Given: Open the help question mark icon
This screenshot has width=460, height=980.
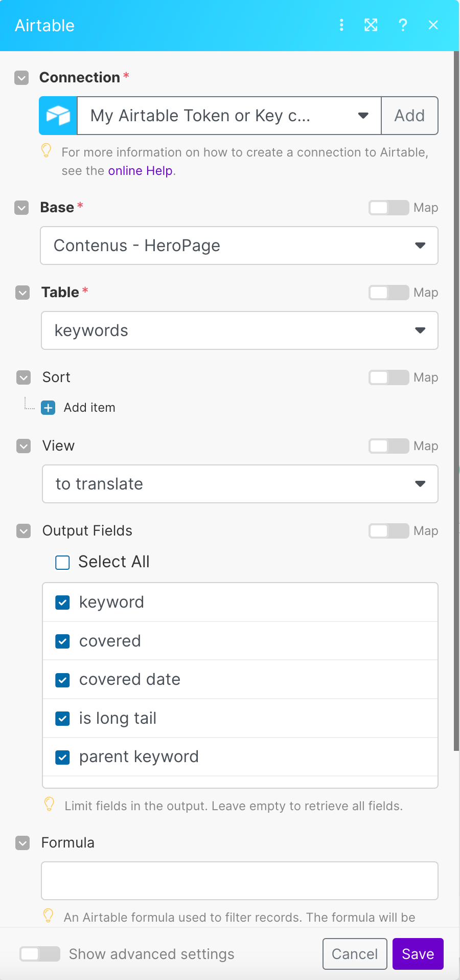Looking at the screenshot, I should tap(403, 25).
